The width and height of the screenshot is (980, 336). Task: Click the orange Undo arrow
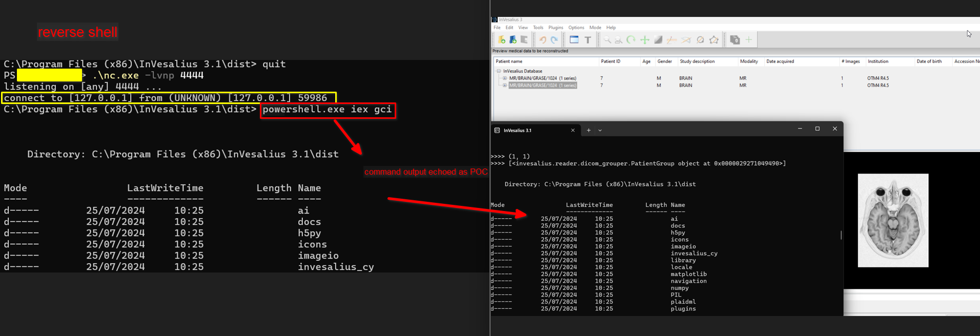pos(542,40)
